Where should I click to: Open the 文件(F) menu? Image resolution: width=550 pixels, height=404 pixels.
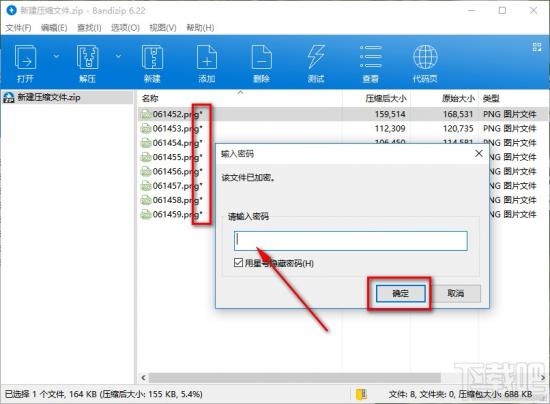[18, 28]
